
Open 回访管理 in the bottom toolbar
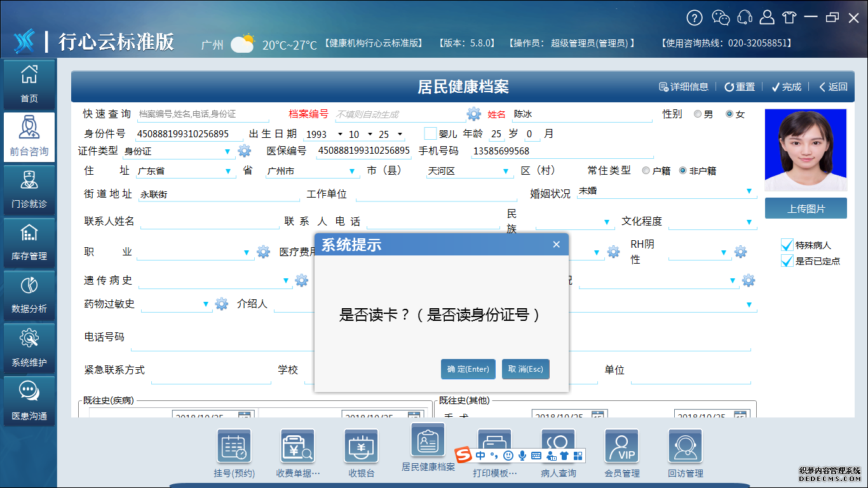686,453
